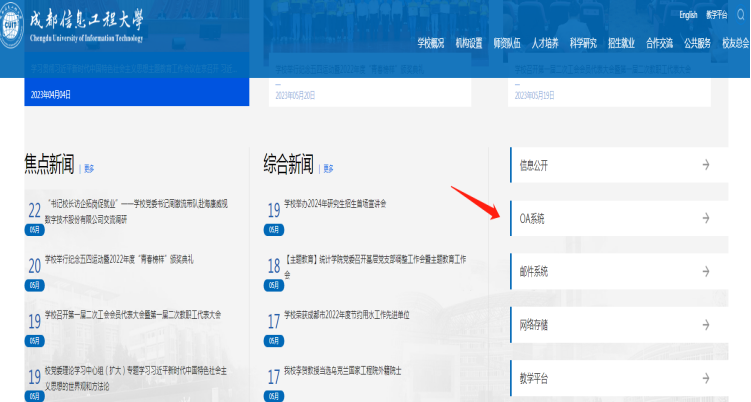Click the arrow icon beside 教学平台
Screen dimensions: 751x402
tap(706, 378)
